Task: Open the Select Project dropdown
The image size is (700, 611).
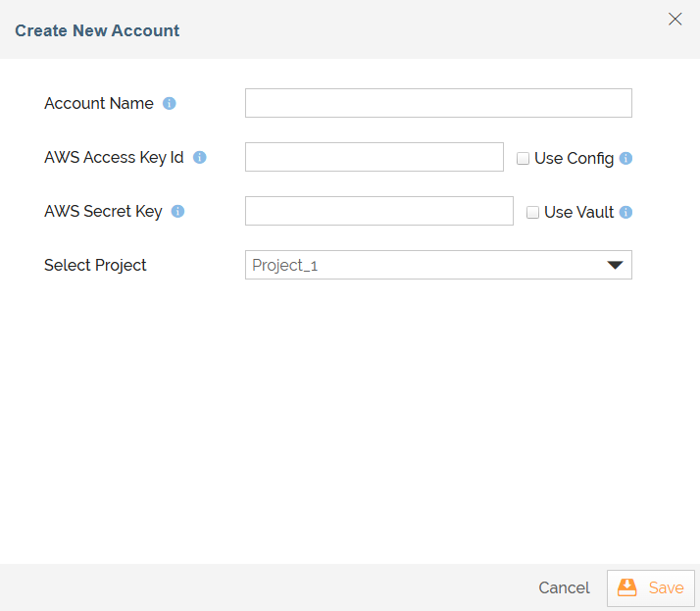Action: coord(438,265)
